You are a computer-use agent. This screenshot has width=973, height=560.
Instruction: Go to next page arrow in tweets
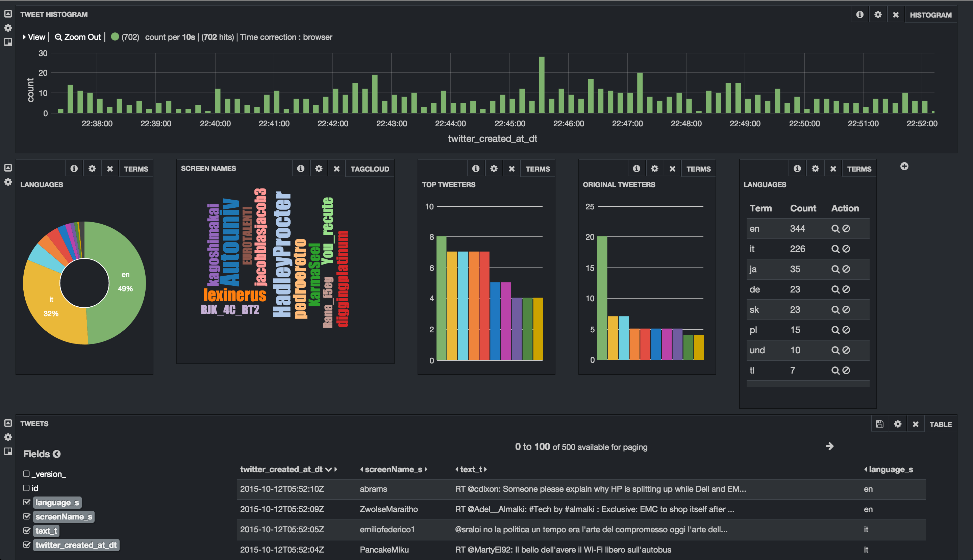coord(829,446)
